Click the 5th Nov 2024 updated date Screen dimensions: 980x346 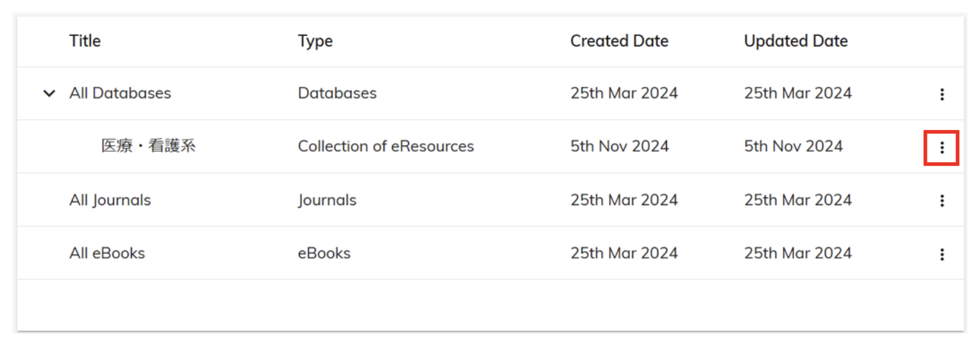(794, 147)
